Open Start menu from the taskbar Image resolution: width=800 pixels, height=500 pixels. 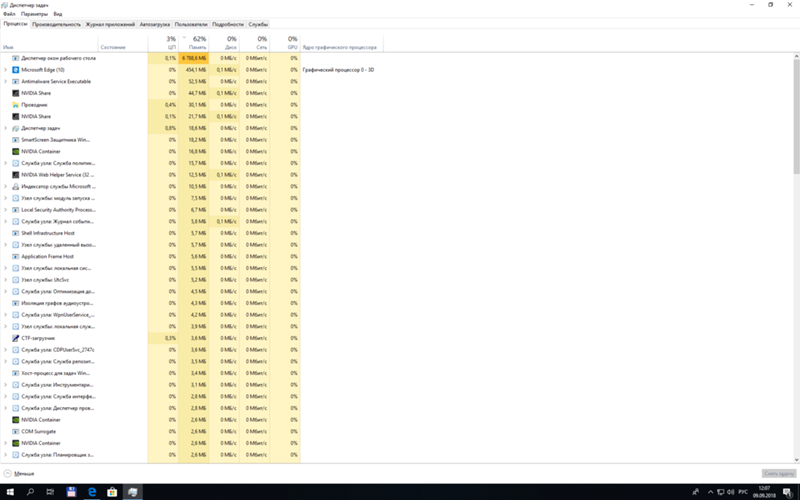pos(10,492)
